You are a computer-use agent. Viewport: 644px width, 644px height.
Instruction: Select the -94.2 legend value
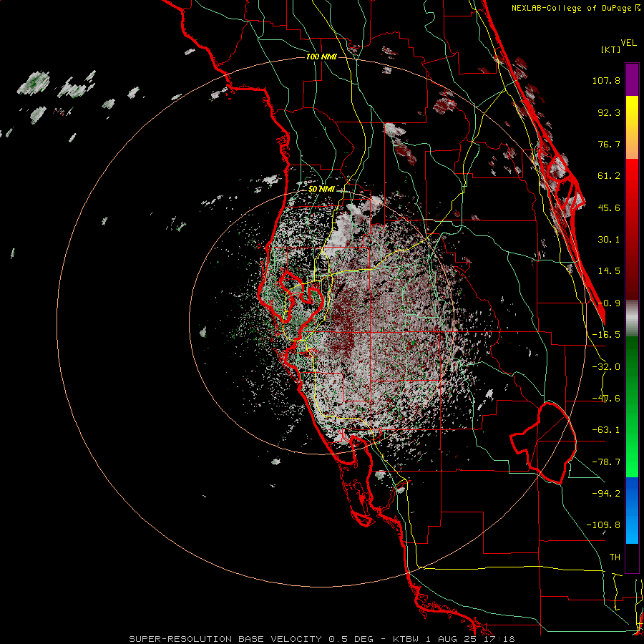point(606,494)
